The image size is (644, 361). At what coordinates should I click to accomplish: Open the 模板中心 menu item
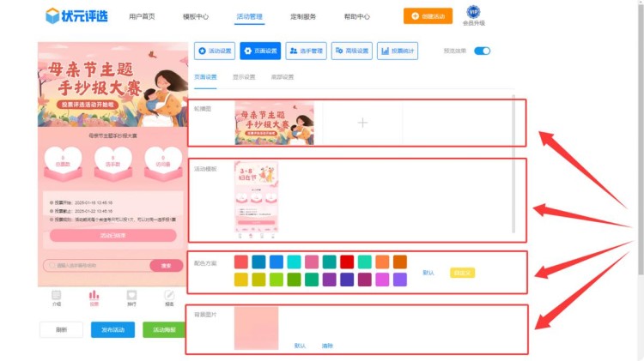196,16
